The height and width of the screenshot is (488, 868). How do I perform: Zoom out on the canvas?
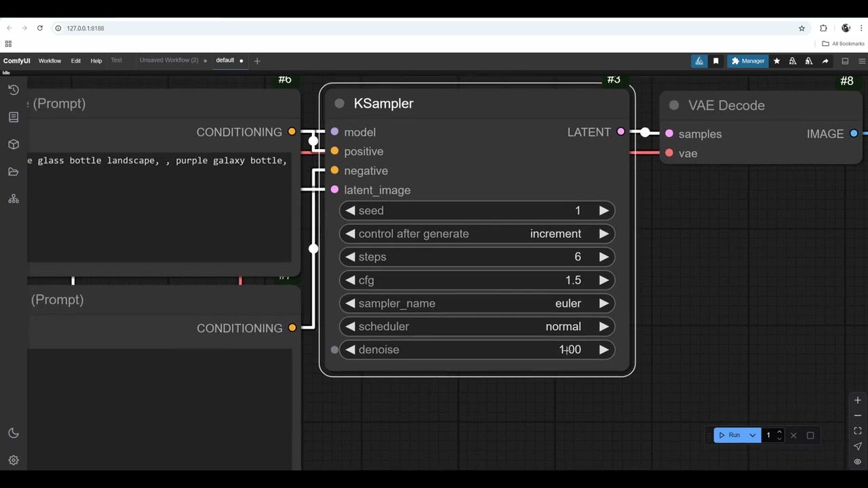tap(858, 415)
